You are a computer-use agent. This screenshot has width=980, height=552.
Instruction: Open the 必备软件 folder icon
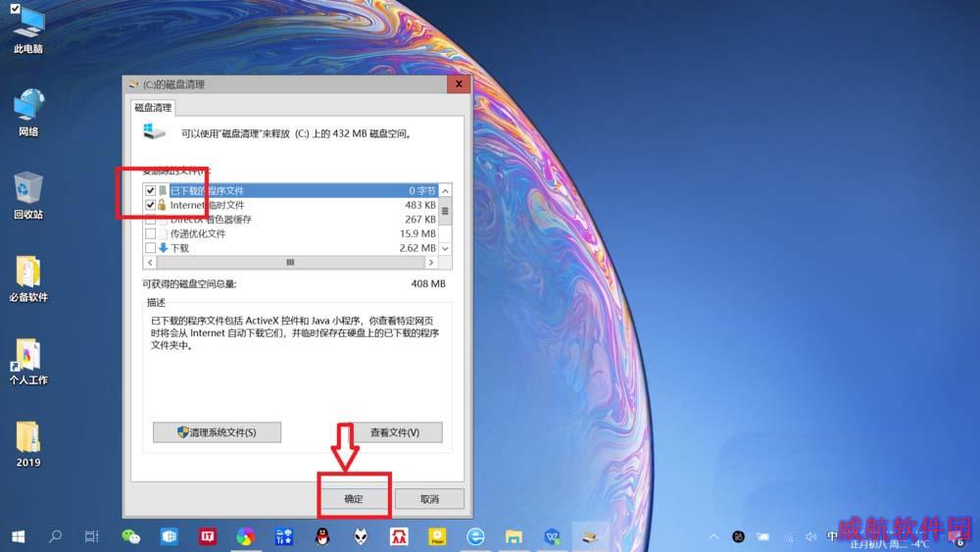[x=28, y=278]
